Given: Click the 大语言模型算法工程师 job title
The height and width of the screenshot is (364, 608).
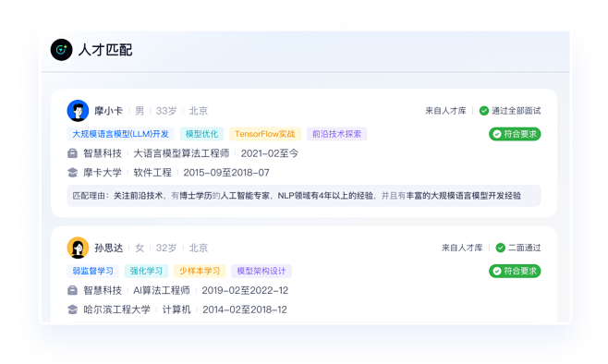Looking at the screenshot, I should click(x=181, y=153).
